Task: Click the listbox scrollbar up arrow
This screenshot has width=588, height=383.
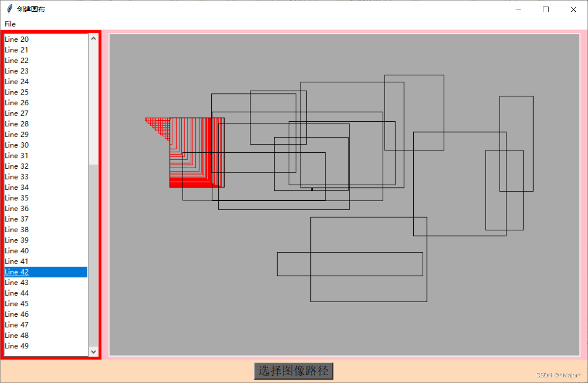Action: pos(93,39)
